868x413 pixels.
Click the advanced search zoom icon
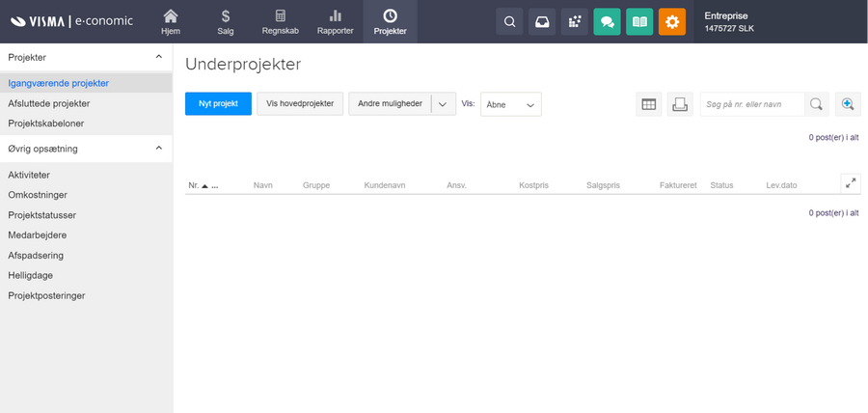(x=849, y=104)
